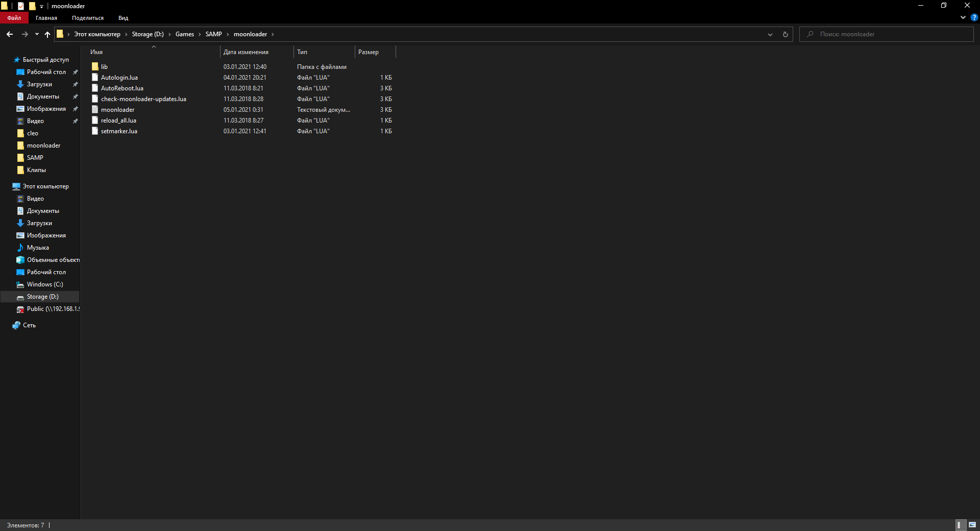Switch to large icons view in status bar
The height and width of the screenshot is (531, 980).
click(x=972, y=525)
